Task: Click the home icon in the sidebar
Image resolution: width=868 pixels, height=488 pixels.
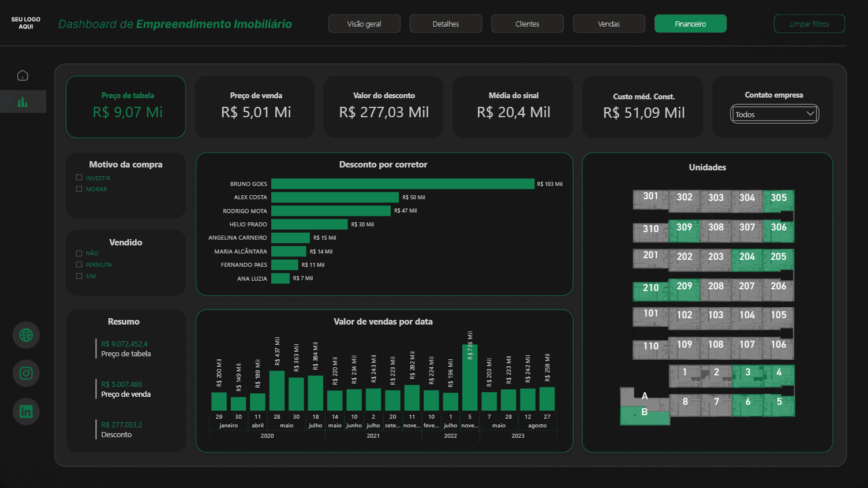Action: 23,75
